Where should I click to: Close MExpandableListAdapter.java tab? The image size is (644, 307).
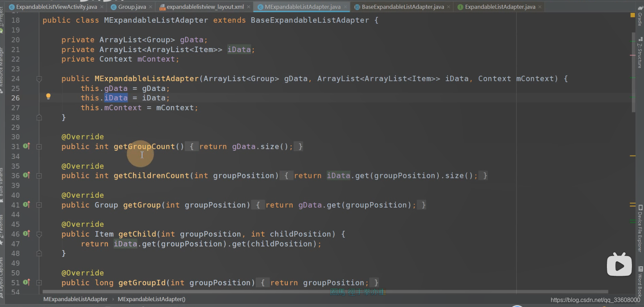pos(345,7)
